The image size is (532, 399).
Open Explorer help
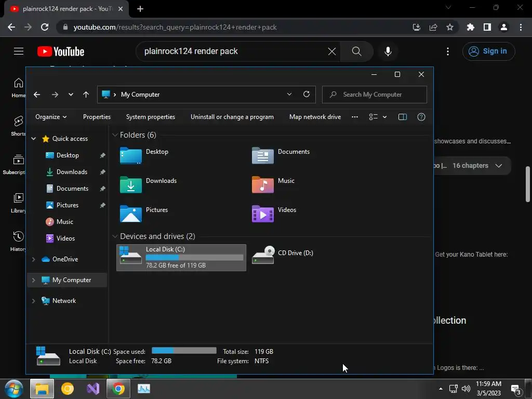click(421, 117)
